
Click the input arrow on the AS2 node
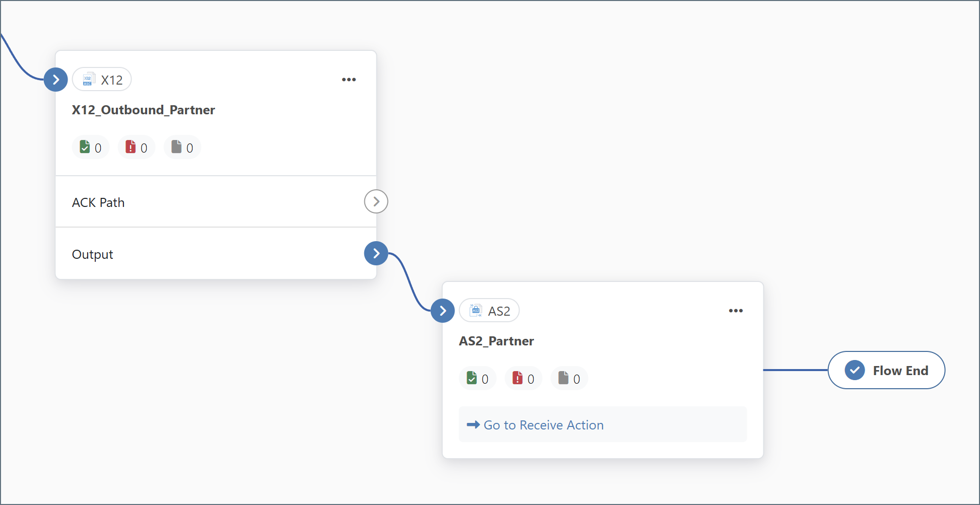click(443, 311)
